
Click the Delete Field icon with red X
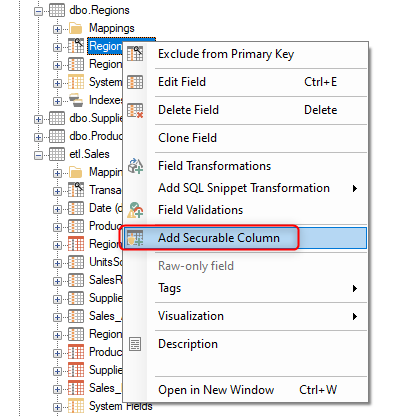135,110
